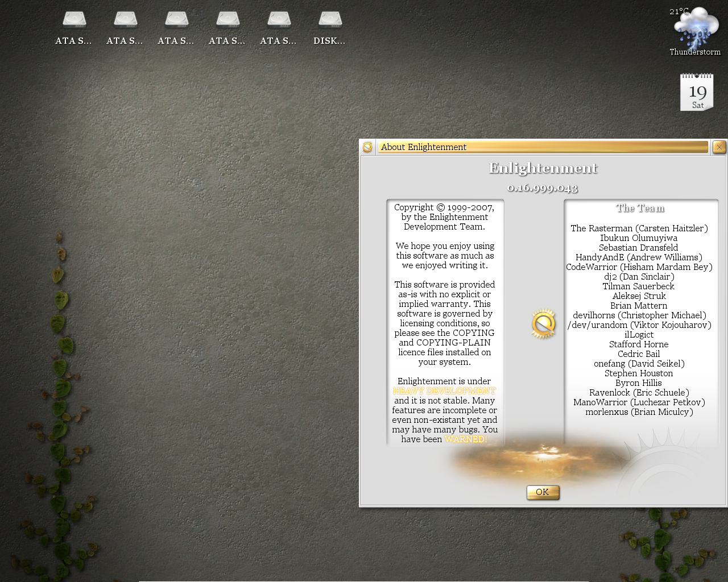
Task: Click devilhorns (Christopher Michael) entry
Action: click(x=639, y=315)
